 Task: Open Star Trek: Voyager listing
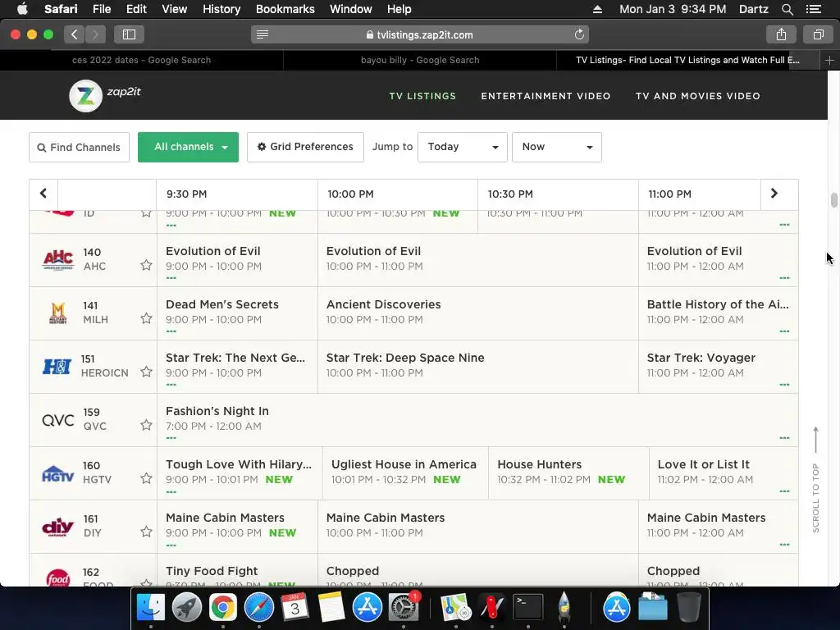tap(718, 367)
